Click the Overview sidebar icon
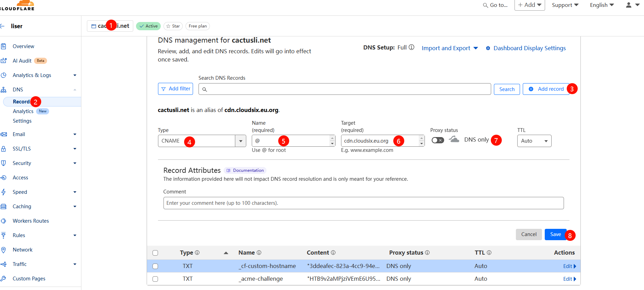Image resolution: width=644 pixels, height=290 pixels. tap(3, 46)
